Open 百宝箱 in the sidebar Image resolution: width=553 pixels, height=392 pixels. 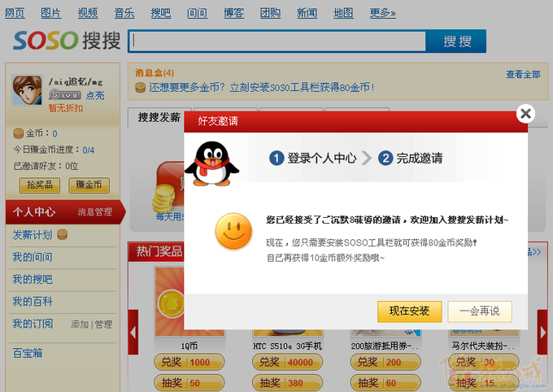28,353
